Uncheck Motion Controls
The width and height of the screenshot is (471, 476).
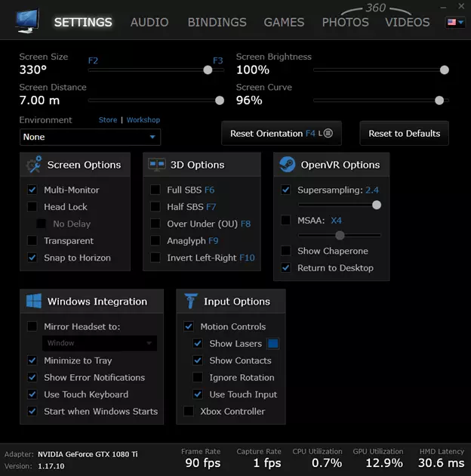(x=189, y=326)
